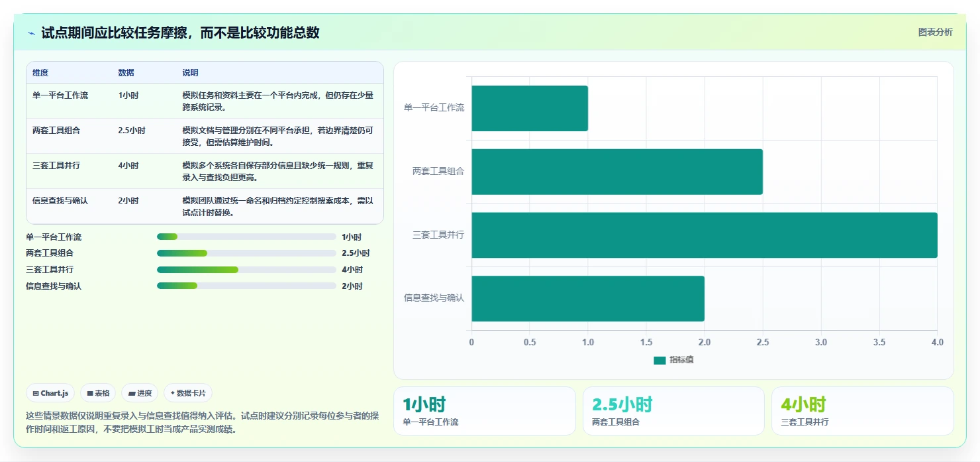The image size is (980, 462).
Task: Click the 三套工具并行 label in progress list
Action: click(50, 270)
